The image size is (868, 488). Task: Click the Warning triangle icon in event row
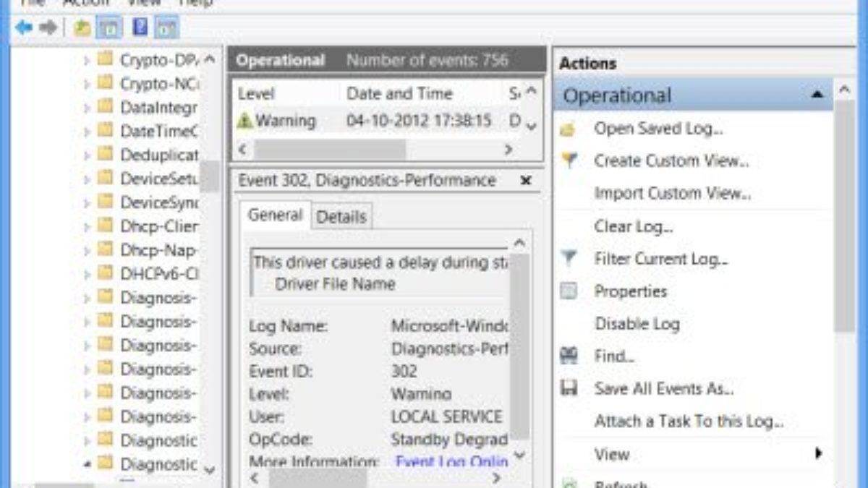pos(245,121)
